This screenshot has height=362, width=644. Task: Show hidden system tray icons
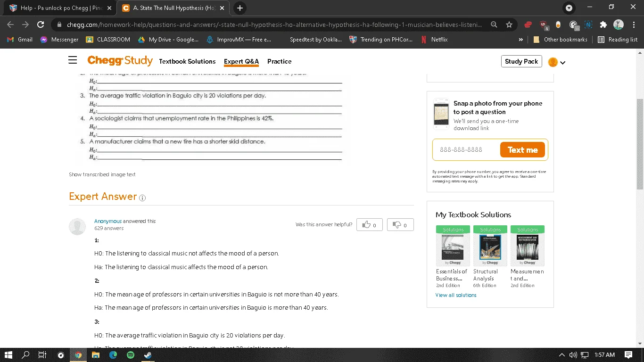click(x=561, y=355)
